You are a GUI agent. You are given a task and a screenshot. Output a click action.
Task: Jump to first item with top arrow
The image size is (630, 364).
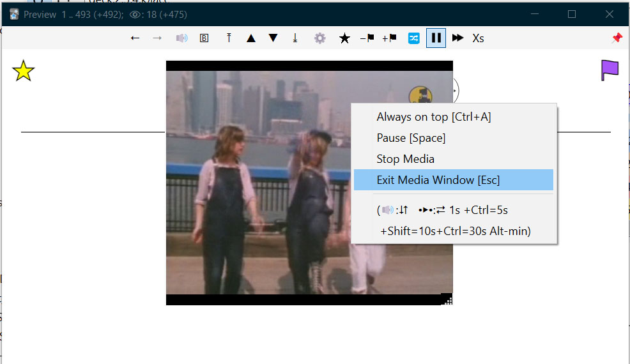coord(229,38)
